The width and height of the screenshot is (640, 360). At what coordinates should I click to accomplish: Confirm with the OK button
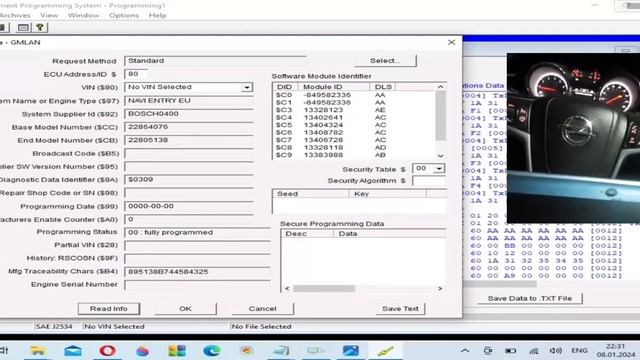(185, 309)
